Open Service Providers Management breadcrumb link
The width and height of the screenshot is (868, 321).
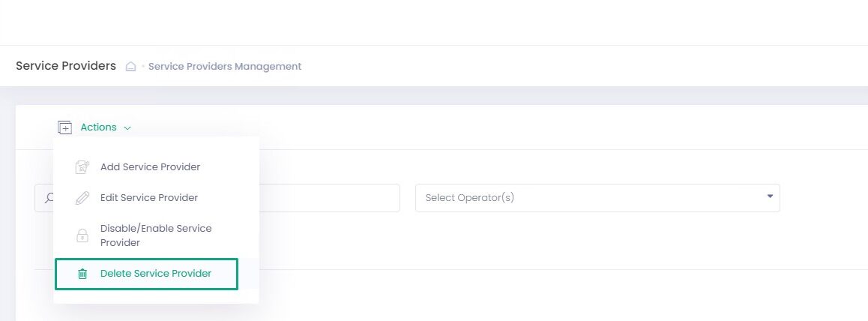pyautogui.click(x=225, y=66)
